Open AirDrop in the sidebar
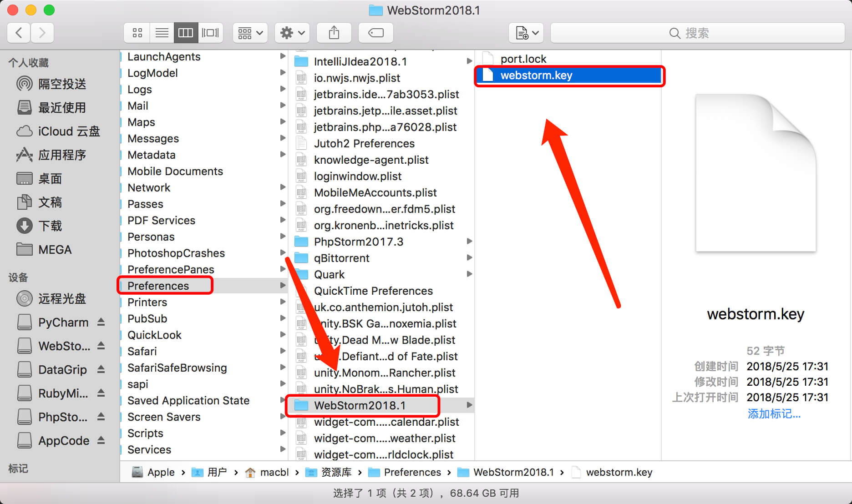Viewport: 852px width, 504px height. point(51,84)
